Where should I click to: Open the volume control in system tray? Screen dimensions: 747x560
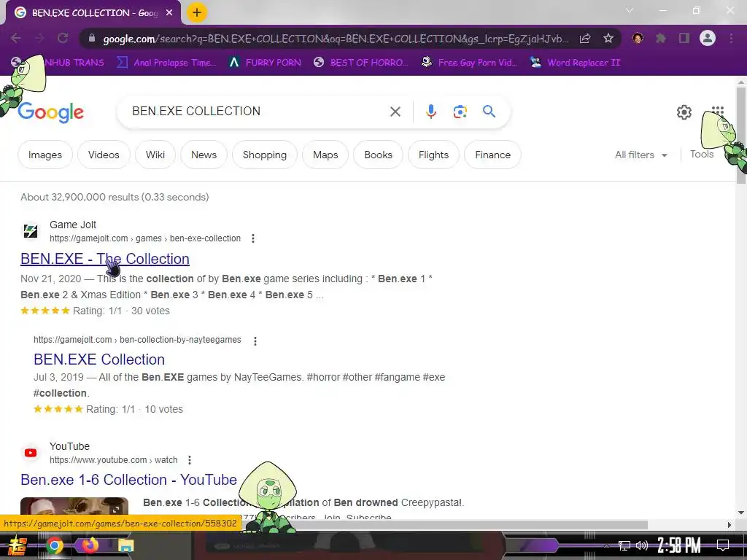[x=642, y=545]
